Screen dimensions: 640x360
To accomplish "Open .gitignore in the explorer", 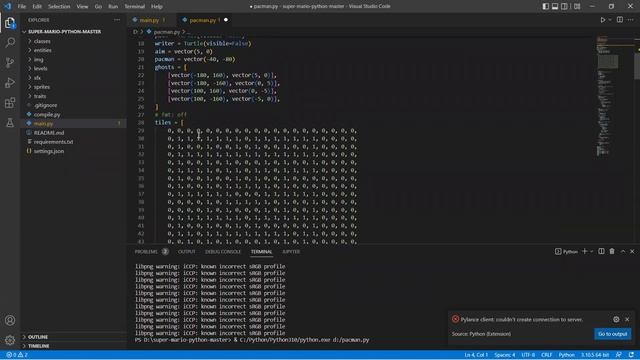I will [74, 105].
